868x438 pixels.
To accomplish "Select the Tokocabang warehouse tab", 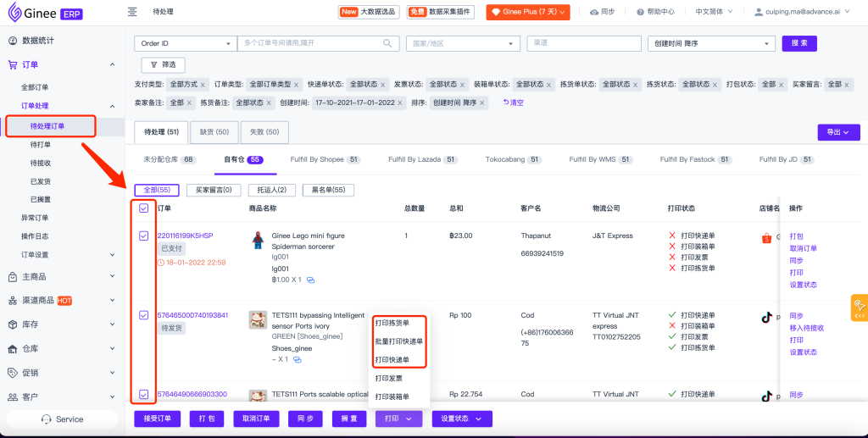I will click(x=513, y=159).
